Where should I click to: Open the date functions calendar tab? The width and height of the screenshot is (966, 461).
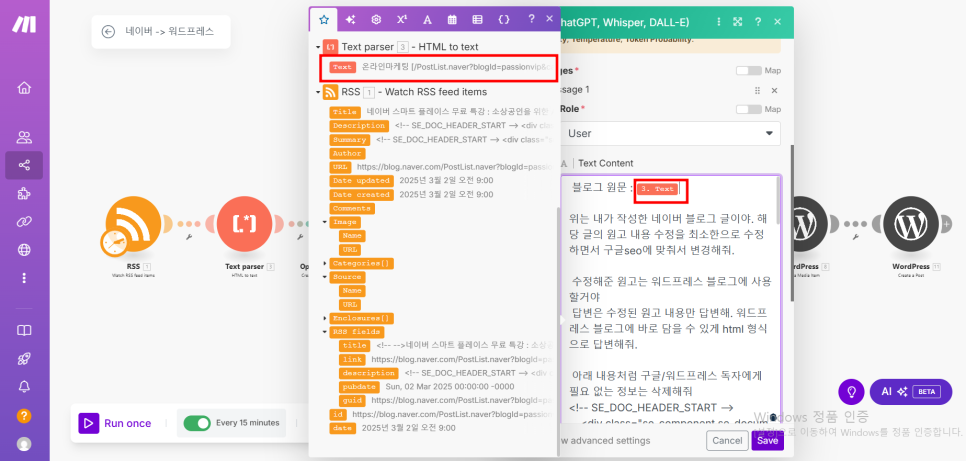pyautogui.click(x=452, y=19)
